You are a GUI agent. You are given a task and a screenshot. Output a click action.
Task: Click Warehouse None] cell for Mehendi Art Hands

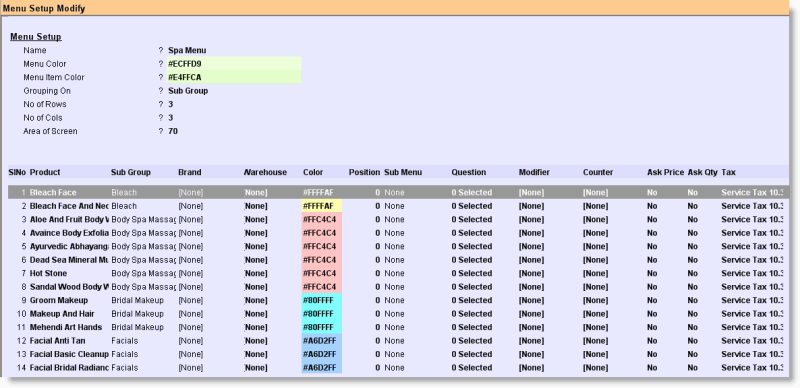[256, 327]
